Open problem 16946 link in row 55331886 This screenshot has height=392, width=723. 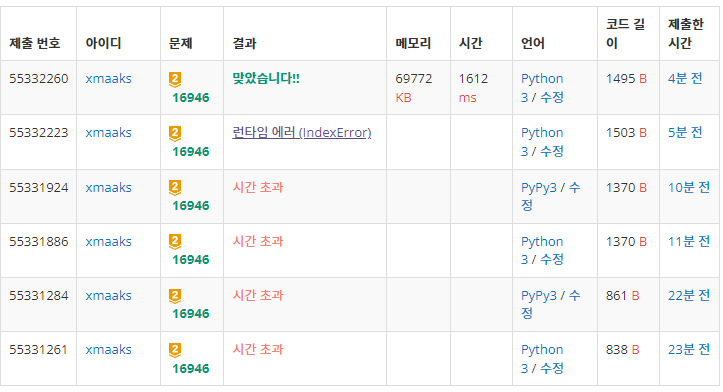point(191,260)
